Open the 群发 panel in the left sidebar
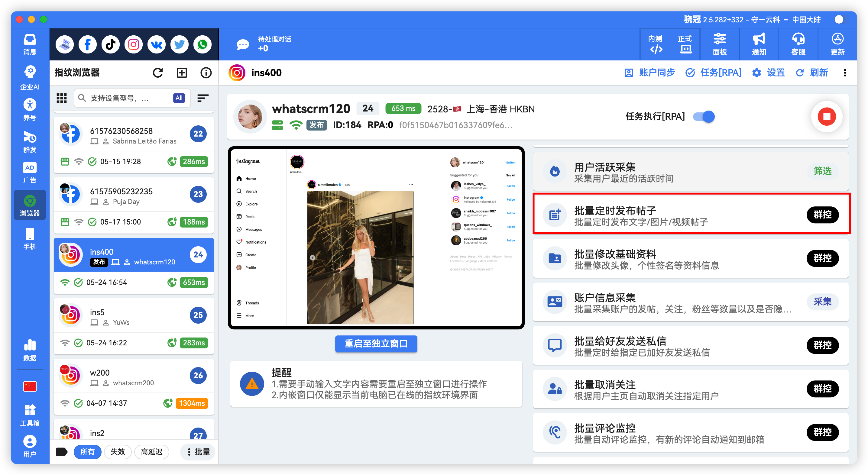This screenshot has width=868, height=475. click(x=30, y=142)
